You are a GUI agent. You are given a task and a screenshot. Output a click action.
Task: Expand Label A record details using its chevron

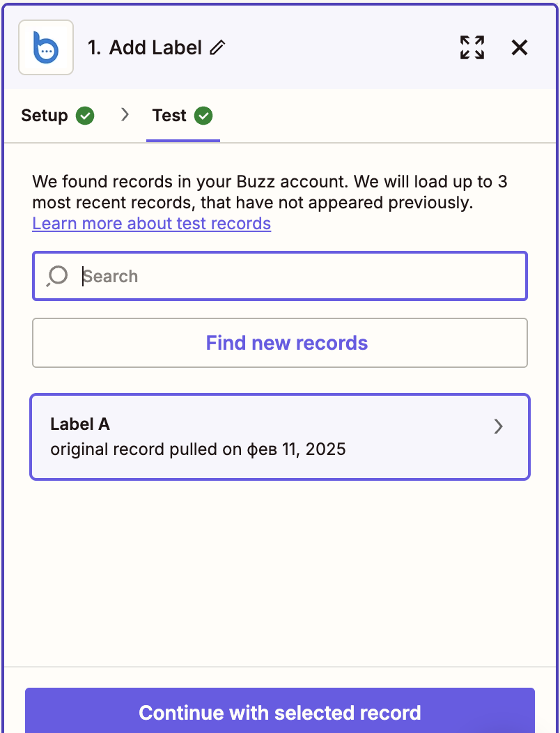(498, 426)
